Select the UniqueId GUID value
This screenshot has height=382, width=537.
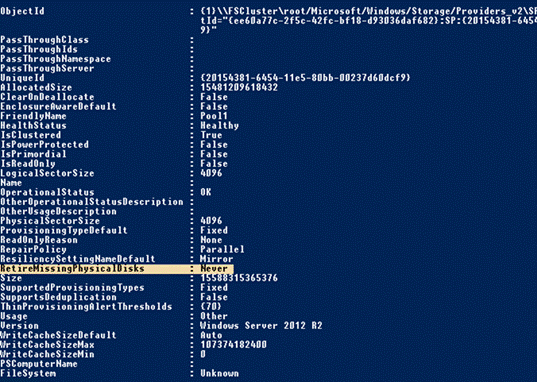pyautogui.click(x=305, y=78)
